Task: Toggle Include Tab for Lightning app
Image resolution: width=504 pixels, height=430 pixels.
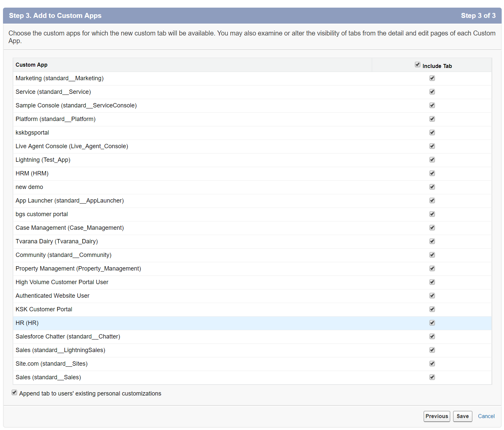Action: [x=432, y=159]
